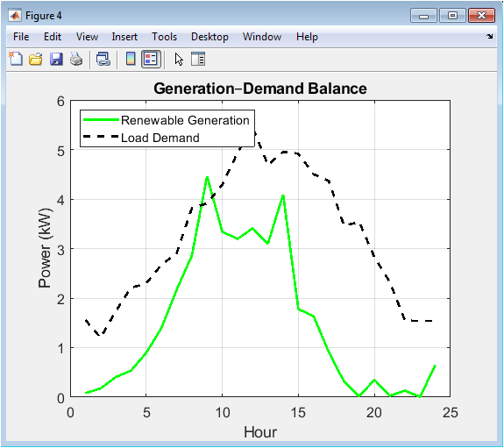504x448 pixels.
Task: Save the figure with the floppy disk icon
Action: click(x=56, y=59)
